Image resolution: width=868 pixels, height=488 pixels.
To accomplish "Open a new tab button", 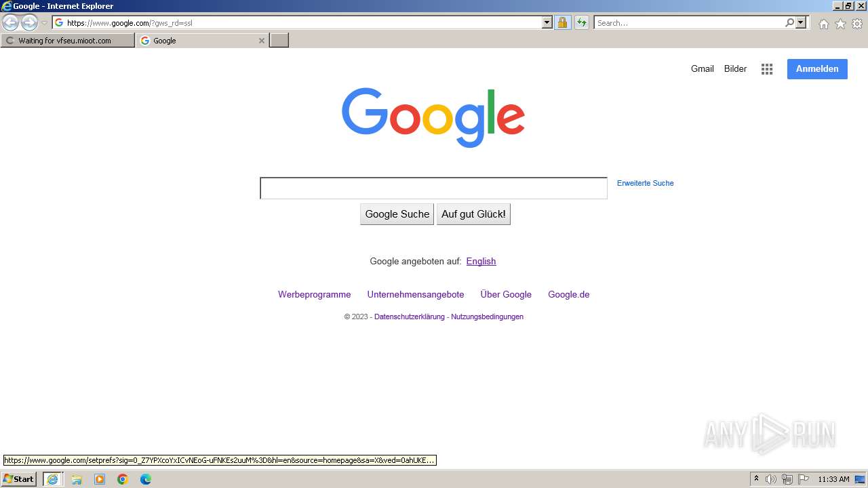I will tap(279, 41).
